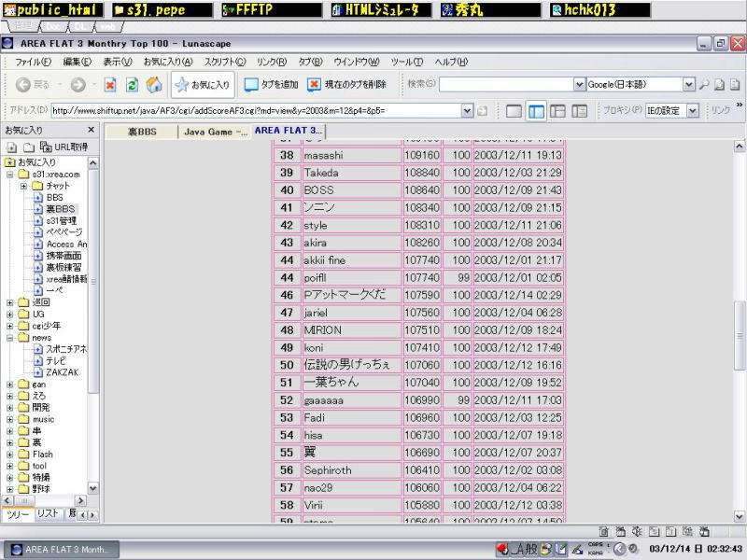Open the FFFTP launcher item

click(272, 10)
